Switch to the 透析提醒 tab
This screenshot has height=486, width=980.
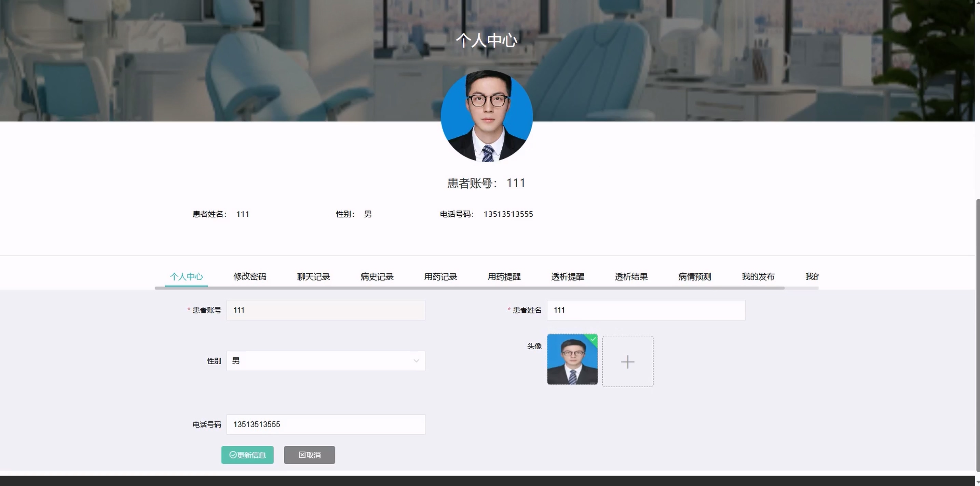(x=567, y=277)
